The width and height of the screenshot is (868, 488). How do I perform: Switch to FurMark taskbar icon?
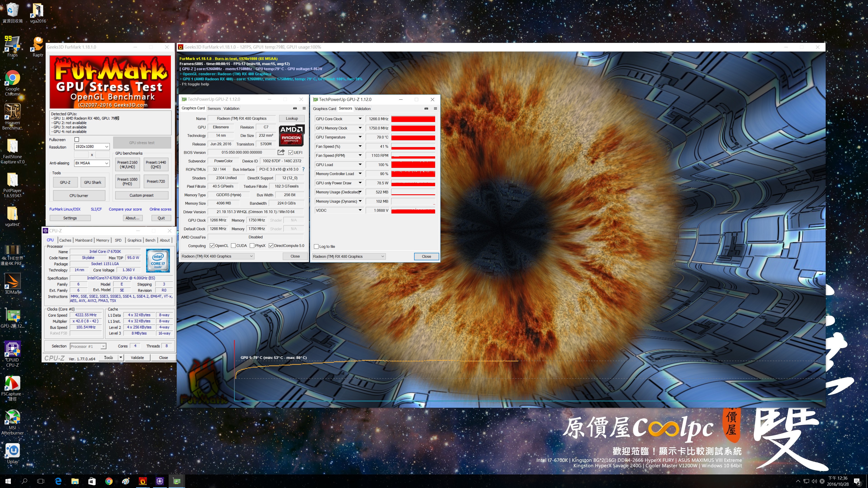143,481
